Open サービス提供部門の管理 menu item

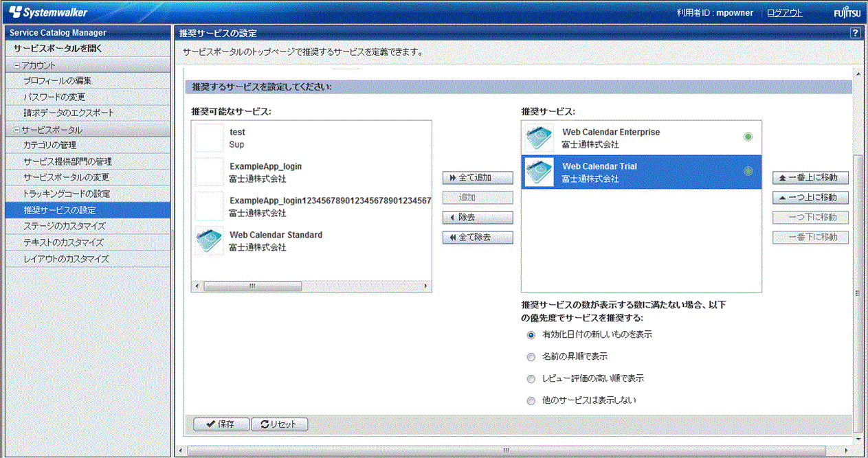coord(88,161)
